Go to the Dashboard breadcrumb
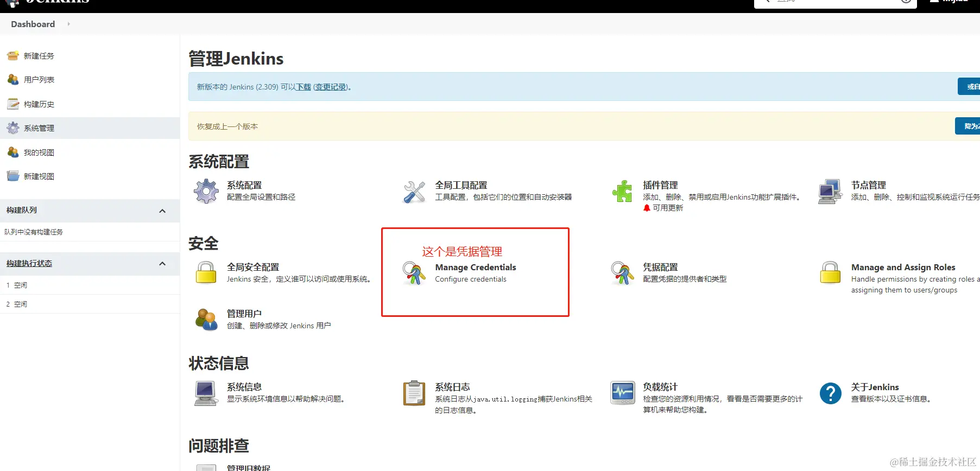Viewport: 980px width, 471px height. coord(33,24)
